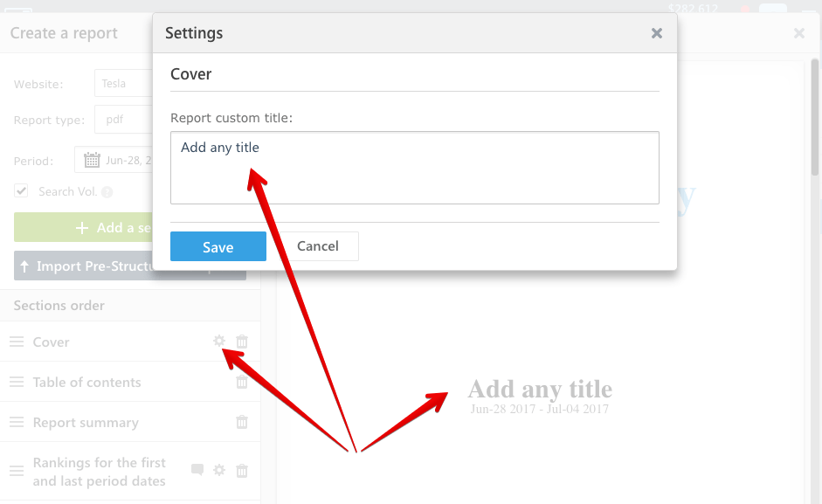Save the cover settings
The image size is (822, 504).
pyautogui.click(x=218, y=246)
